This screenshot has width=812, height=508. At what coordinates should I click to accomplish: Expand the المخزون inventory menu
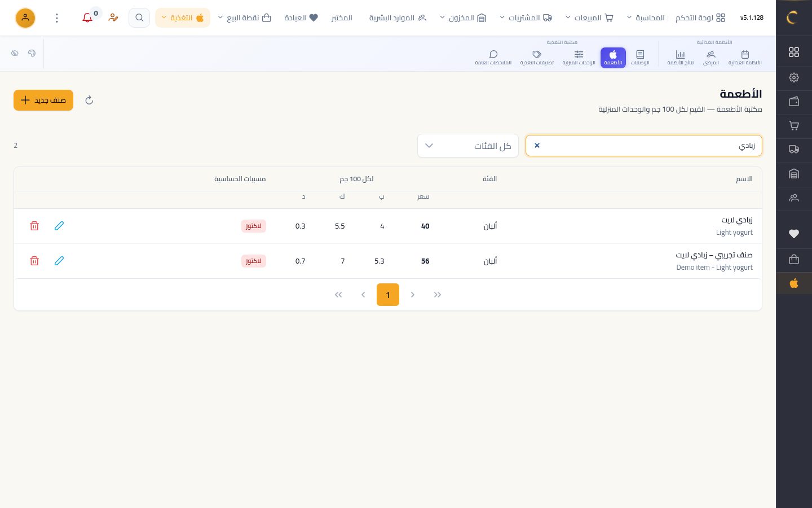coord(462,18)
